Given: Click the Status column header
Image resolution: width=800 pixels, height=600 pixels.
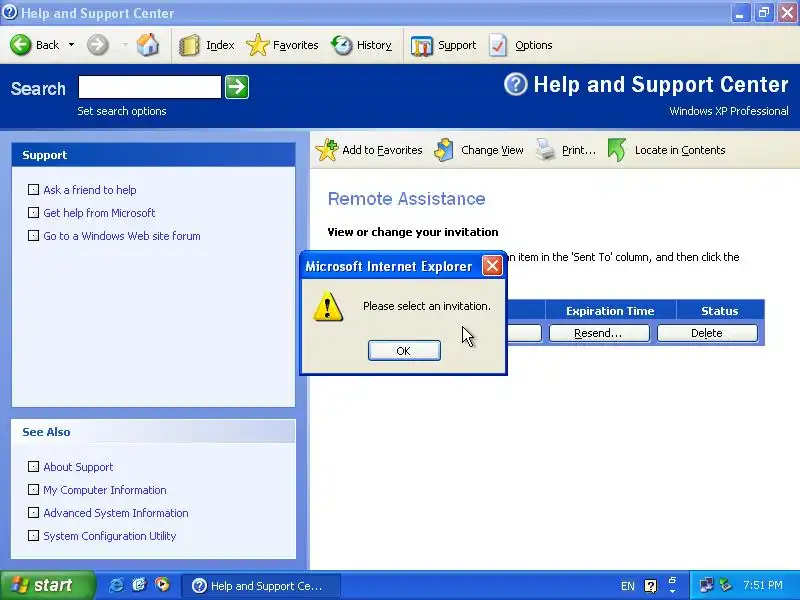Looking at the screenshot, I should [x=719, y=311].
